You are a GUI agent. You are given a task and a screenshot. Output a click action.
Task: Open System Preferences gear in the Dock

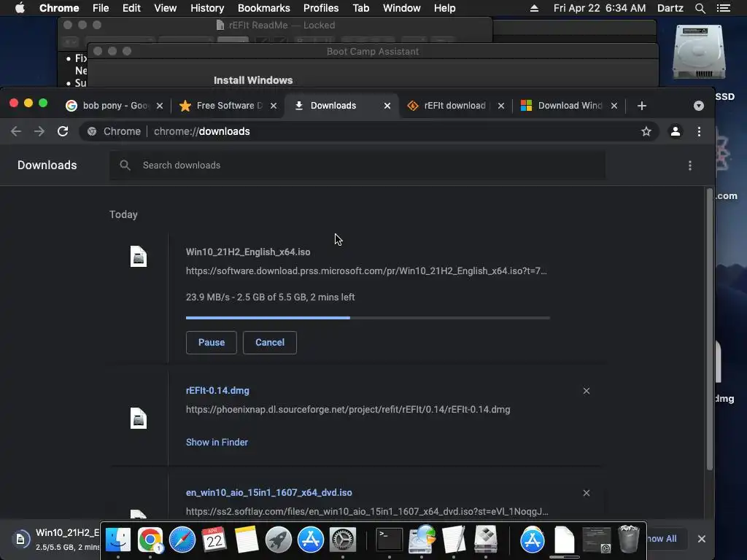click(x=343, y=540)
